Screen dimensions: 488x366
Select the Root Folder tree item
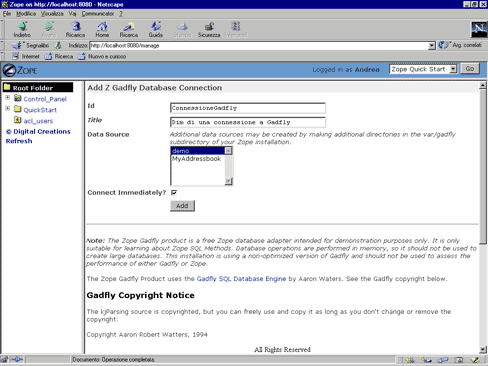coord(38,88)
